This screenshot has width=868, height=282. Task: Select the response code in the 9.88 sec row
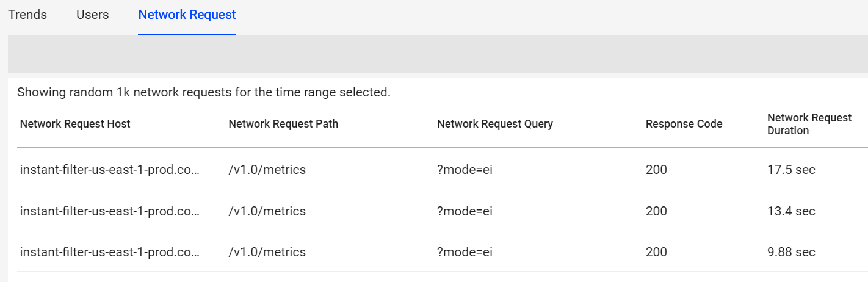[656, 252]
